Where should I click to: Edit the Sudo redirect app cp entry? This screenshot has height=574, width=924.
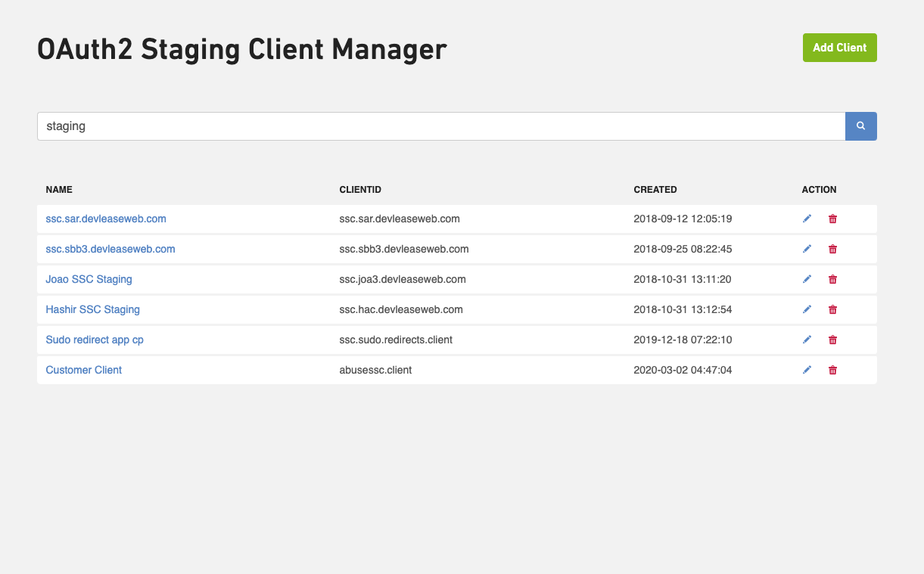pyautogui.click(x=807, y=340)
